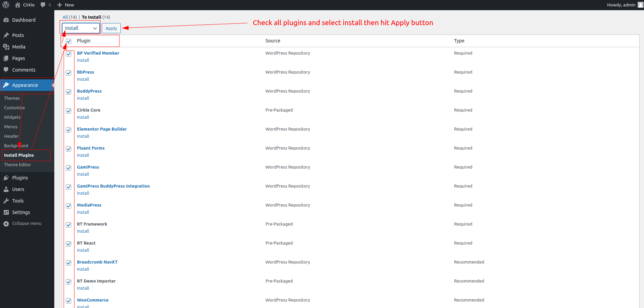Click the Dashboard gauge icon

tap(6, 20)
